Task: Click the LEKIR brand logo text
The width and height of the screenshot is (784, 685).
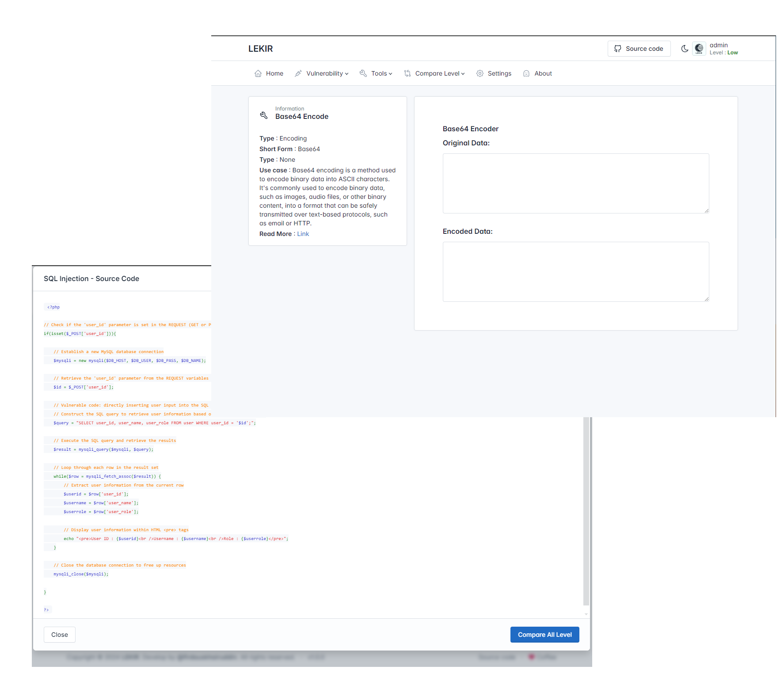Action: (261, 49)
